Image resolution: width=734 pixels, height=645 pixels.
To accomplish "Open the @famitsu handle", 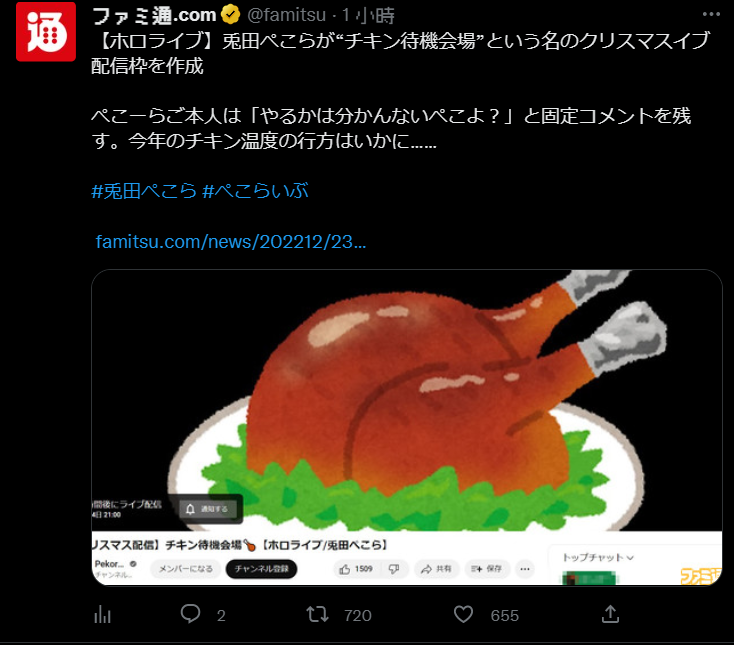I will click(286, 15).
